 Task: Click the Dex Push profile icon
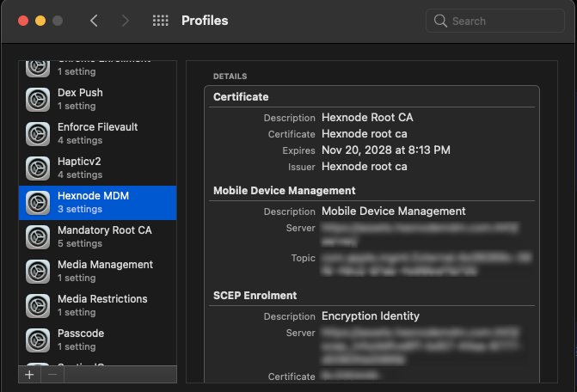click(38, 100)
